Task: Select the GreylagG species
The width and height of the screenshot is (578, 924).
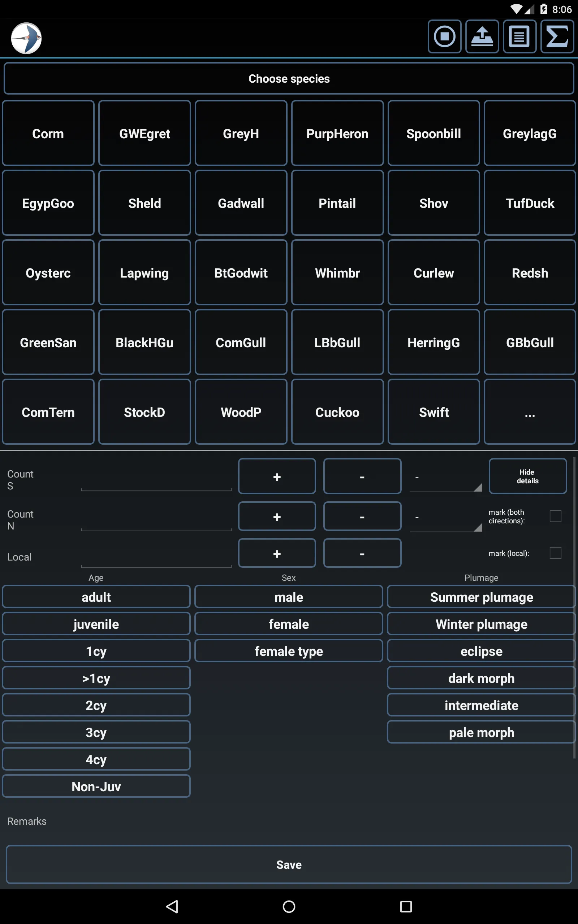Action: click(x=530, y=133)
